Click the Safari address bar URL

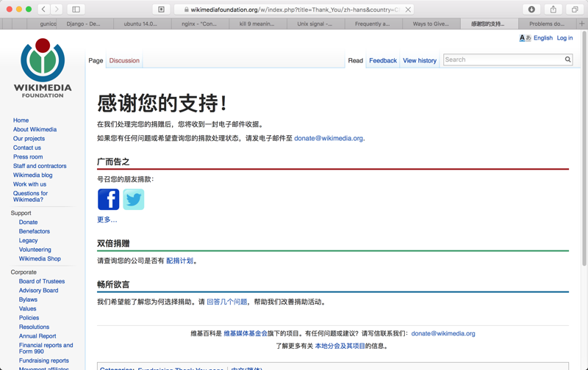(295, 10)
